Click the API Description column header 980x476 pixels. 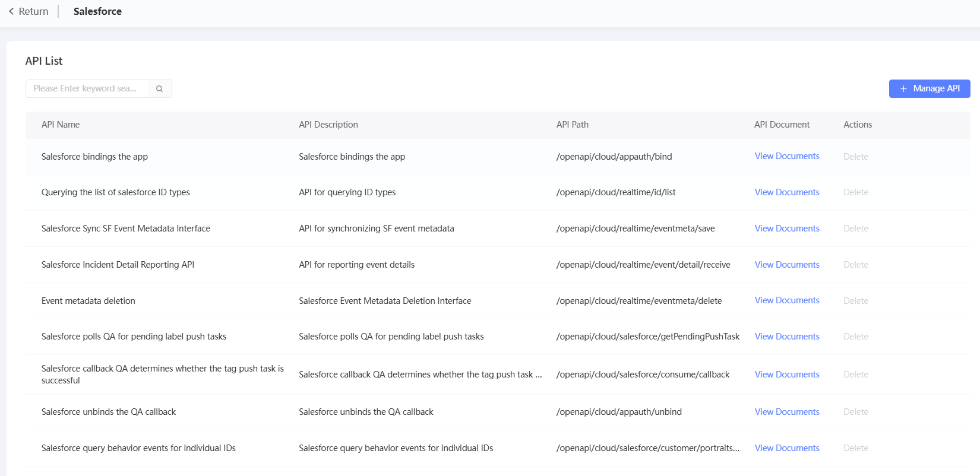coord(328,125)
